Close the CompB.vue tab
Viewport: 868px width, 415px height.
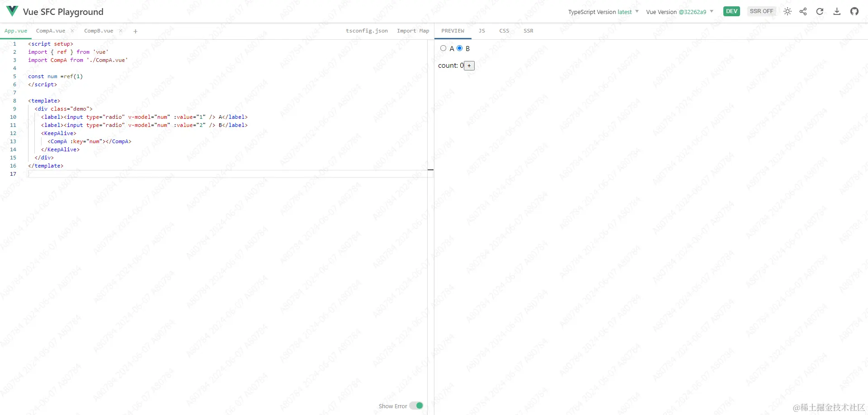pyautogui.click(x=121, y=31)
